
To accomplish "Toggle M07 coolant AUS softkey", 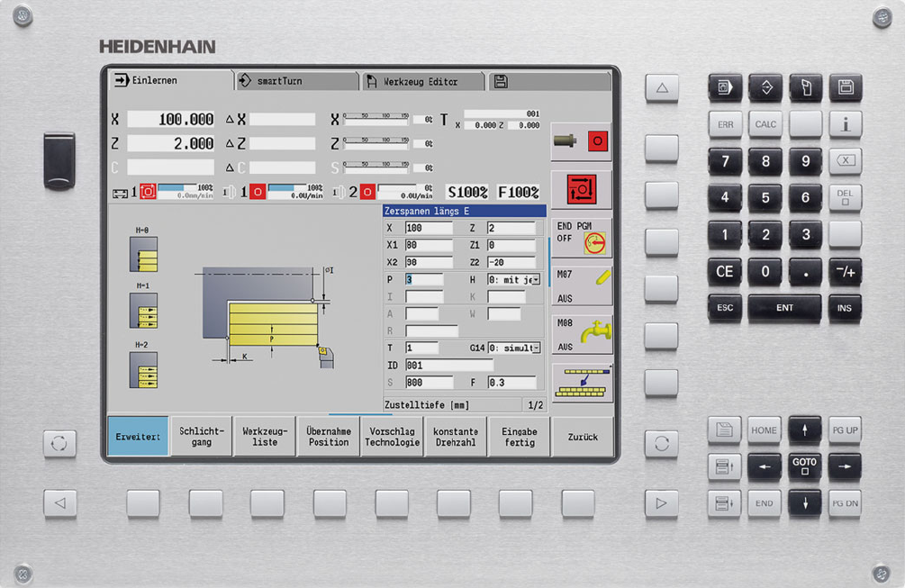I will coord(582,286).
